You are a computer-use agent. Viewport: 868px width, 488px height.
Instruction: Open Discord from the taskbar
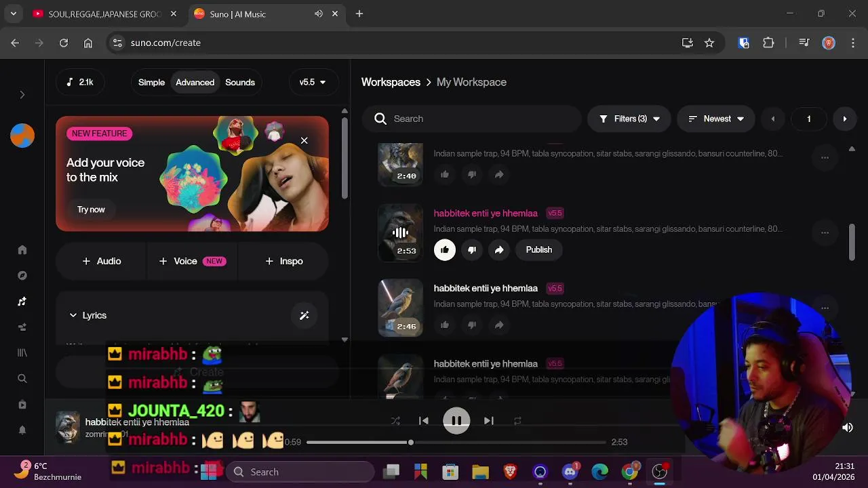click(570, 472)
